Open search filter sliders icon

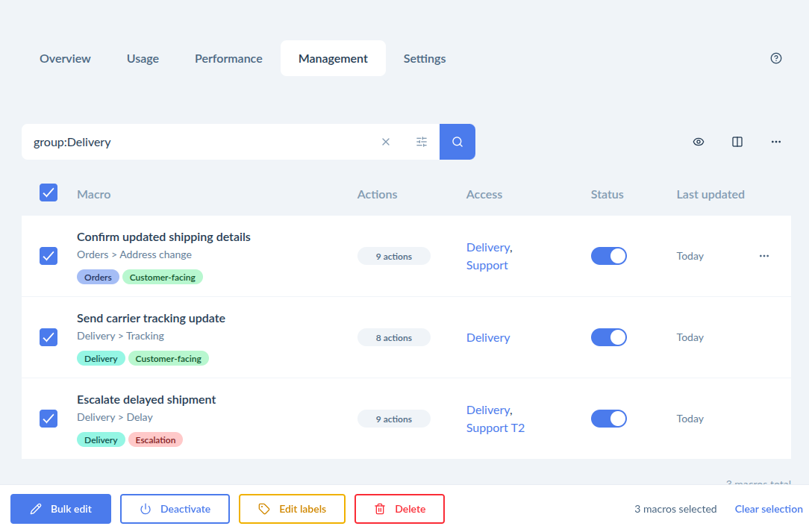pyautogui.click(x=422, y=142)
